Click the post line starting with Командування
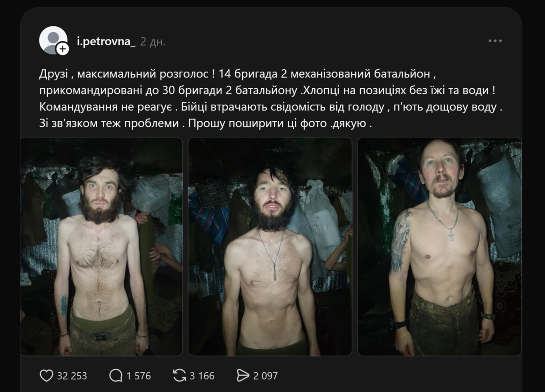Viewport: 545px width, 392px height. [269, 107]
